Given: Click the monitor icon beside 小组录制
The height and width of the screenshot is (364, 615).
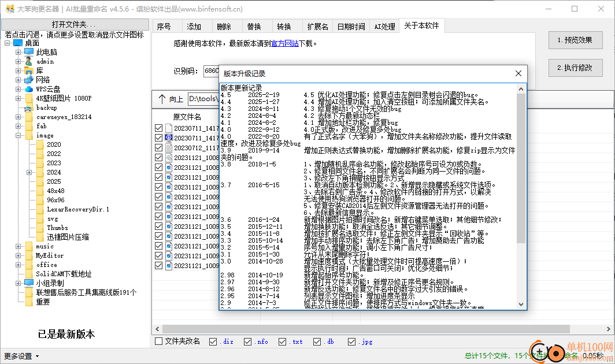Looking at the screenshot, I should pos(29,283).
